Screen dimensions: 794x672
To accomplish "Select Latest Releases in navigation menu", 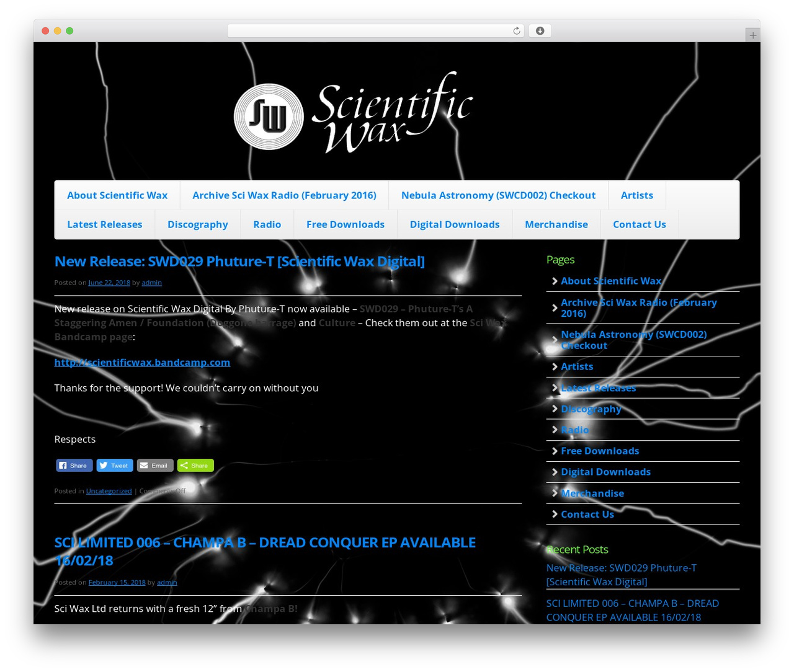I will click(105, 224).
